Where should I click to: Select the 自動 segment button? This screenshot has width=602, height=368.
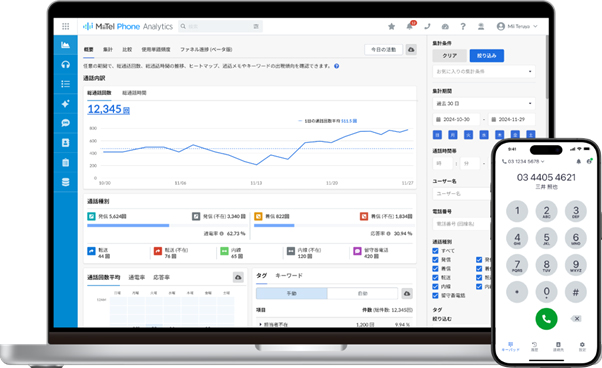pyautogui.click(x=362, y=294)
